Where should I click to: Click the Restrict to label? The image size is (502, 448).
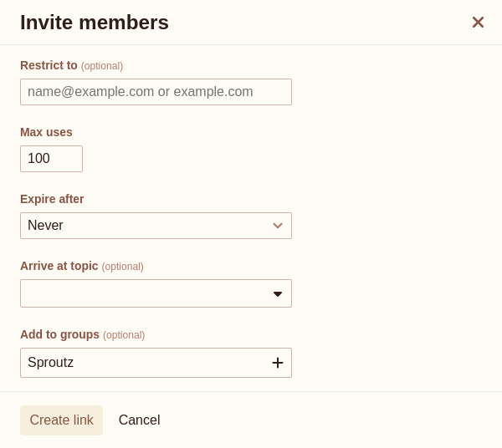pos(49,65)
